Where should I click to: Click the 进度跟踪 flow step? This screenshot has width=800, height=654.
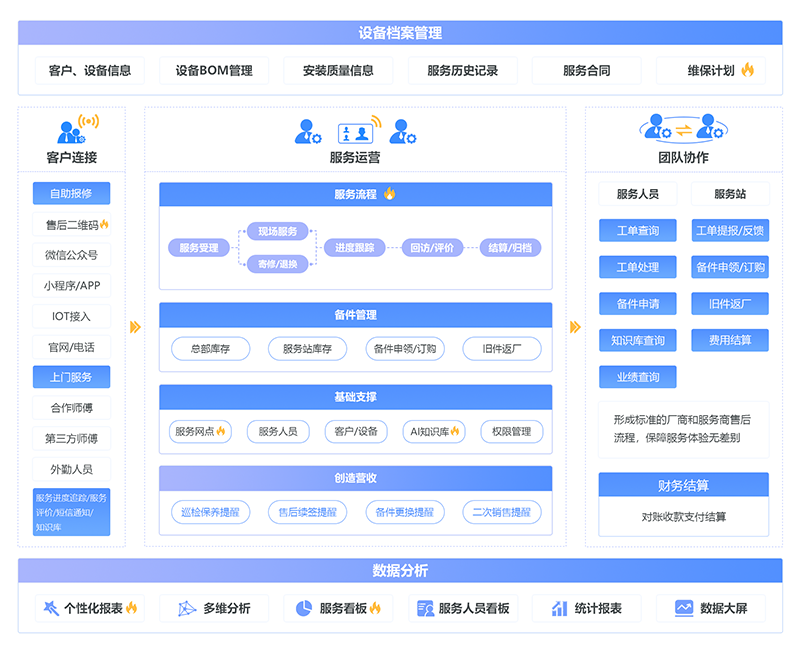pos(355,248)
